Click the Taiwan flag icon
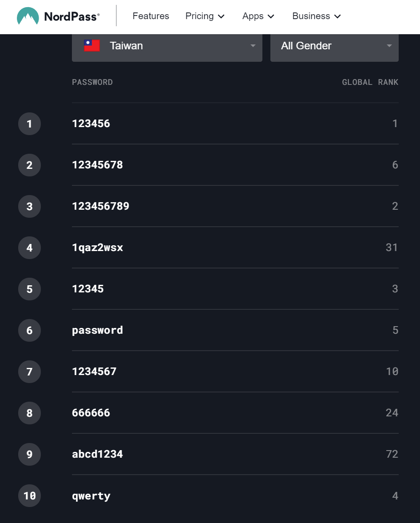Image resolution: width=420 pixels, height=523 pixels. pos(92,46)
